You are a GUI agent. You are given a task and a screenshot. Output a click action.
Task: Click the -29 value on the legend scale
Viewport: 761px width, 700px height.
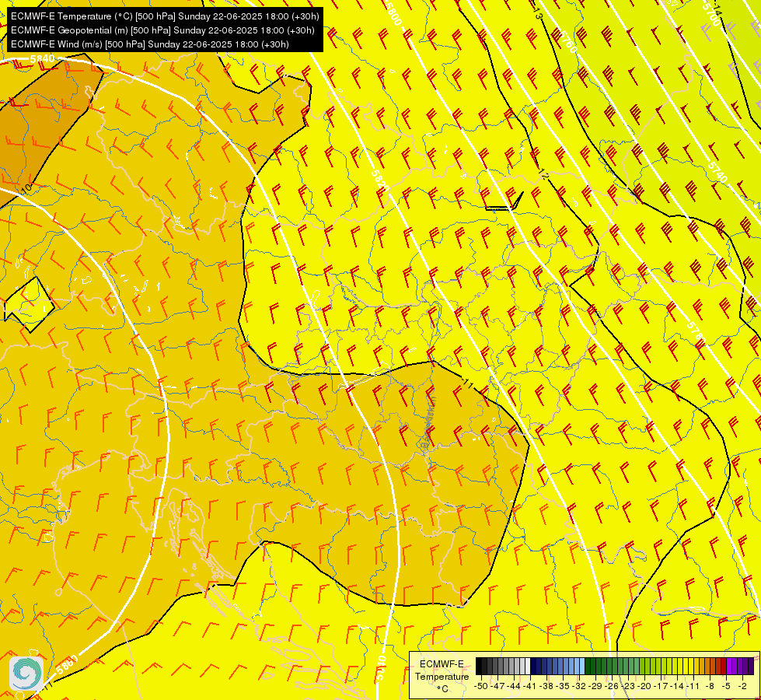[595, 687]
